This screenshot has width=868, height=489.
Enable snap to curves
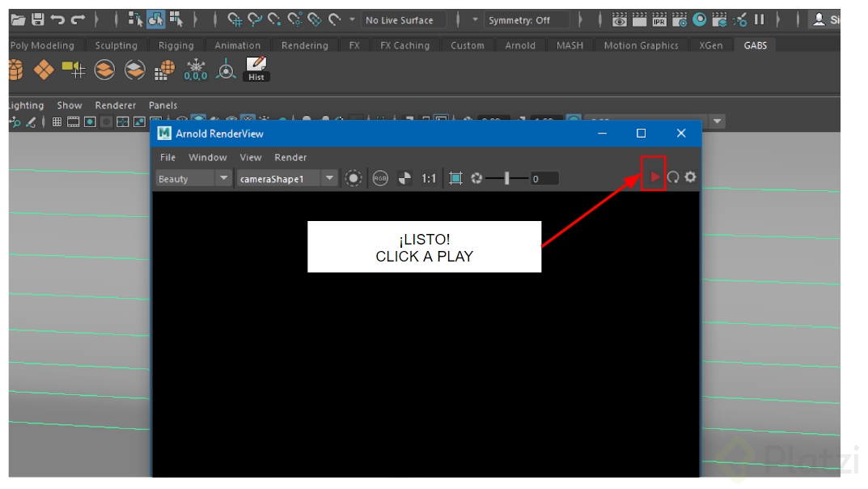pos(255,20)
